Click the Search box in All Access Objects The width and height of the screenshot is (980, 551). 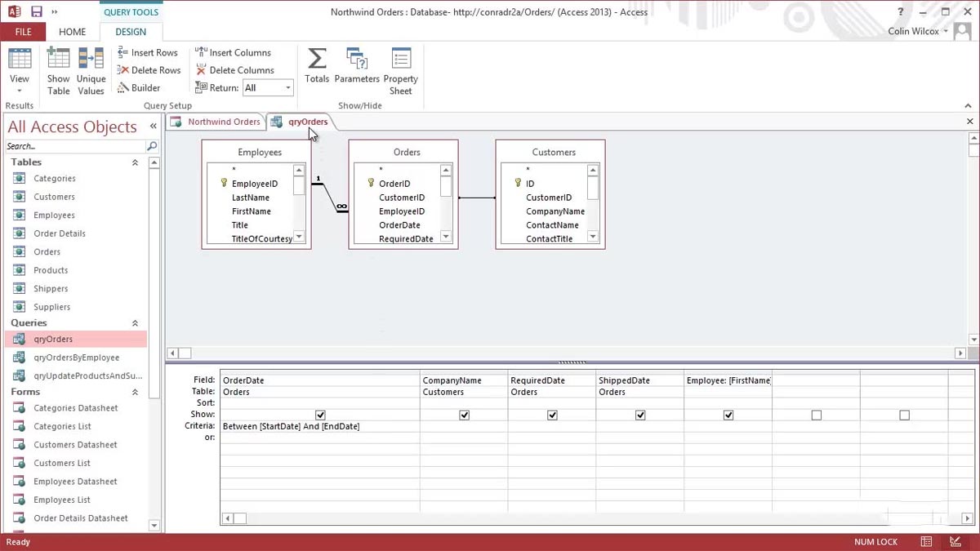coord(73,145)
